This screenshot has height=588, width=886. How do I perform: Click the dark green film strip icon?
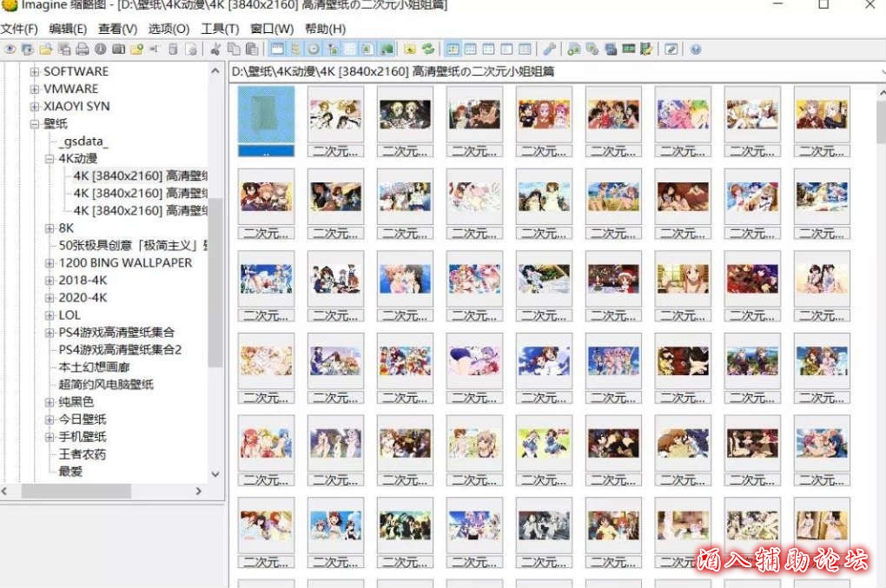pos(628,50)
